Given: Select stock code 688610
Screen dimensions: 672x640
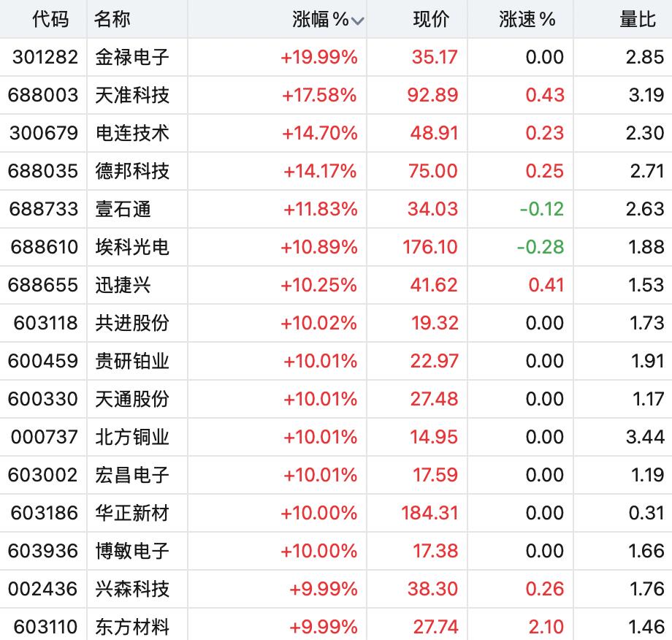Looking at the screenshot, I should (x=44, y=247).
